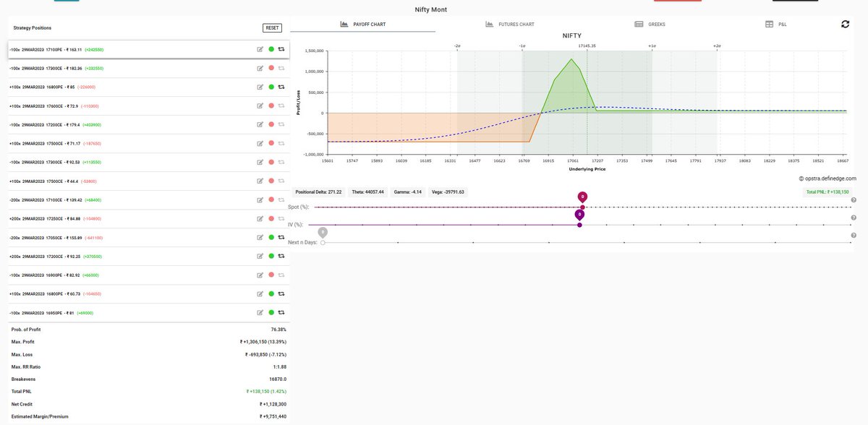The width and height of the screenshot is (868, 425).
Task: Click the Max. Profit ₹+1,306,150 value
Action: [x=263, y=342]
